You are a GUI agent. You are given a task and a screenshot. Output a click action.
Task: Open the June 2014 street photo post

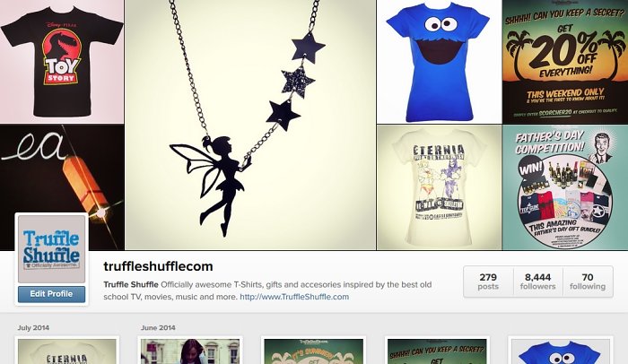pos(190,351)
